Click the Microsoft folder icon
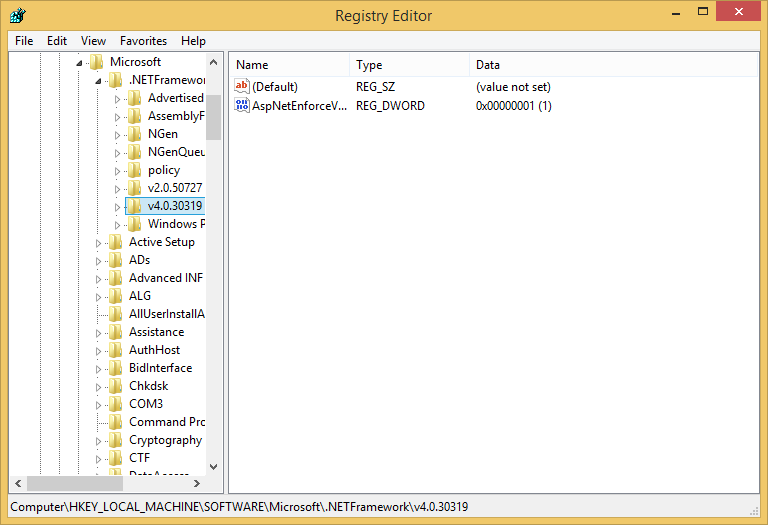 (96, 62)
